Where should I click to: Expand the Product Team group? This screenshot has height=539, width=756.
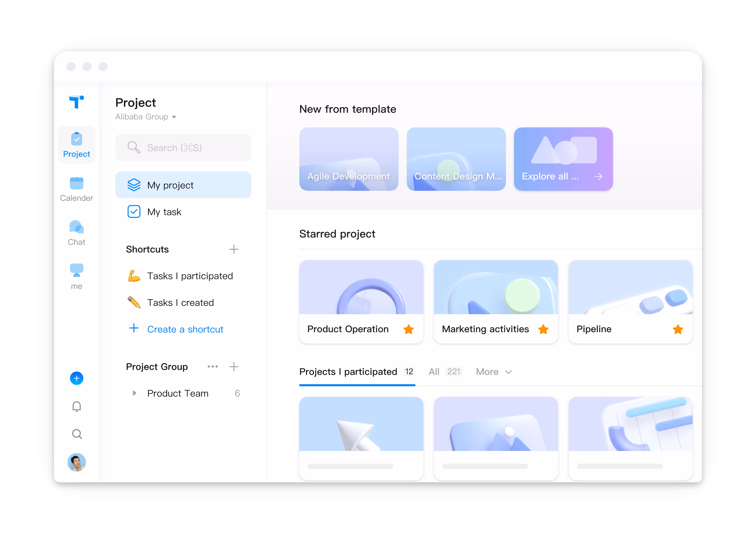pos(134,393)
